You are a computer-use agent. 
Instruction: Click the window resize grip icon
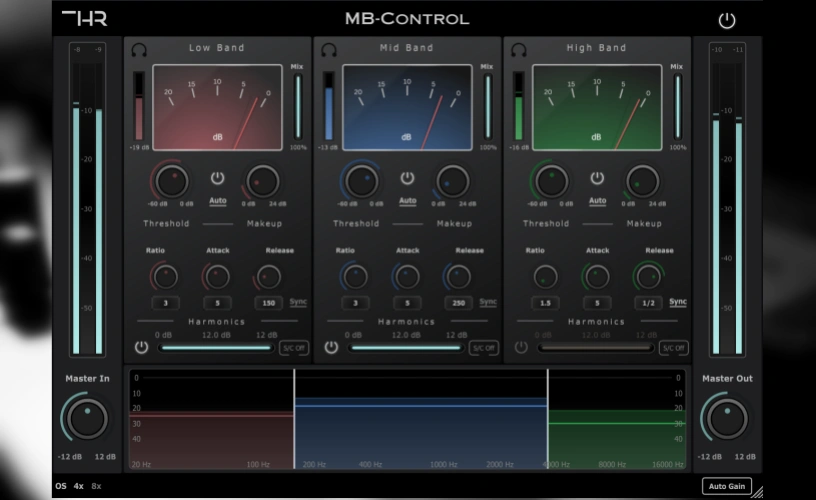pyautogui.click(x=757, y=492)
